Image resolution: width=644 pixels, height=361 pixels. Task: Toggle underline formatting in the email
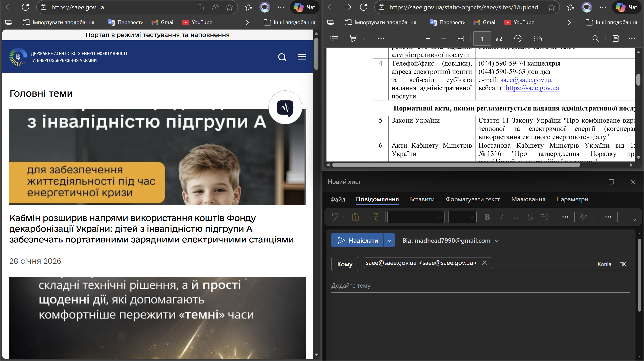point(516,217)
